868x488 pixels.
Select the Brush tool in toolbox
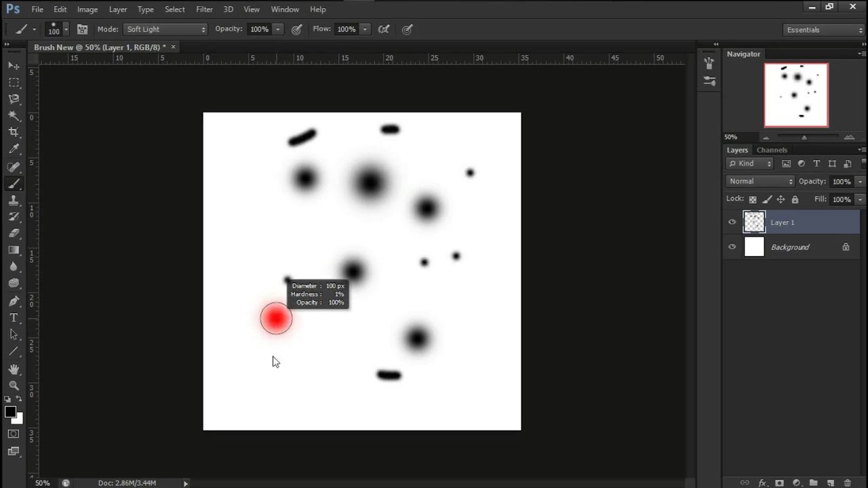(x=14, y=184)
